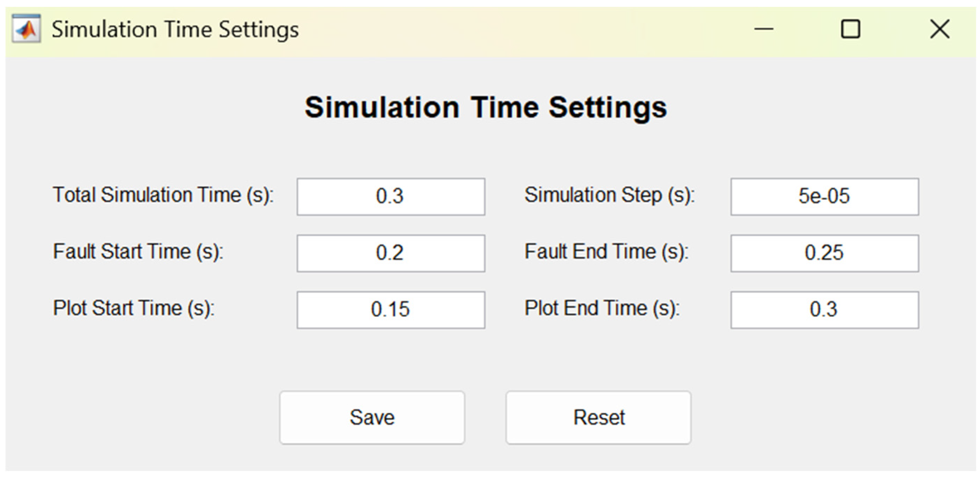
Task: Close the Simulation Time Settings dialog
Action: [940, 29]
